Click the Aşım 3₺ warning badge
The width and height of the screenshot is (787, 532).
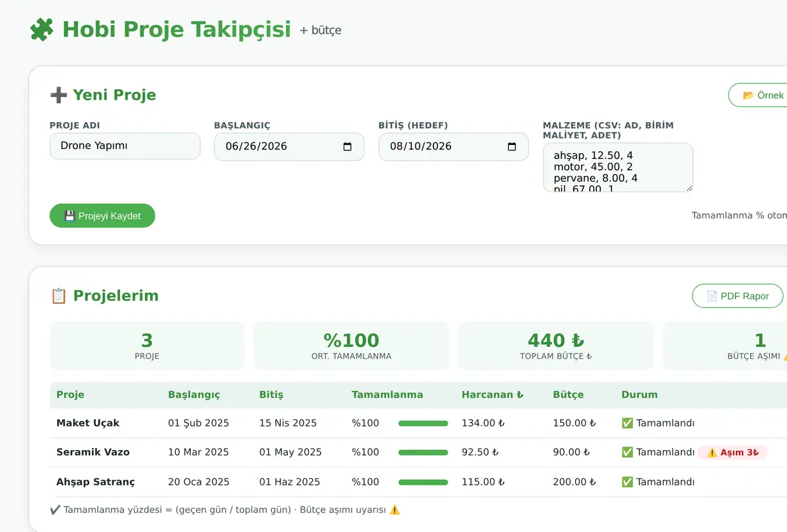tap(733, 453)
